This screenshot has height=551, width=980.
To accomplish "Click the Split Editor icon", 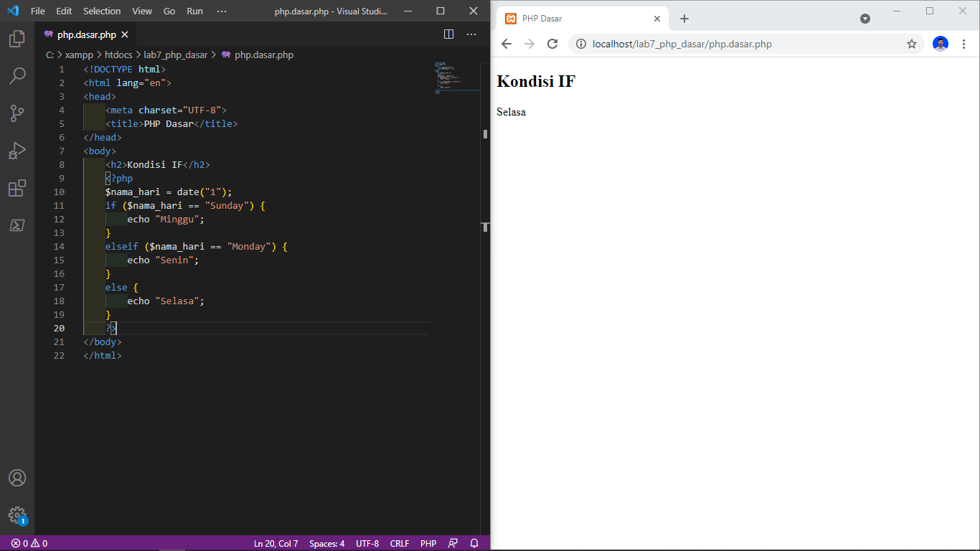I will coord(448,34).
